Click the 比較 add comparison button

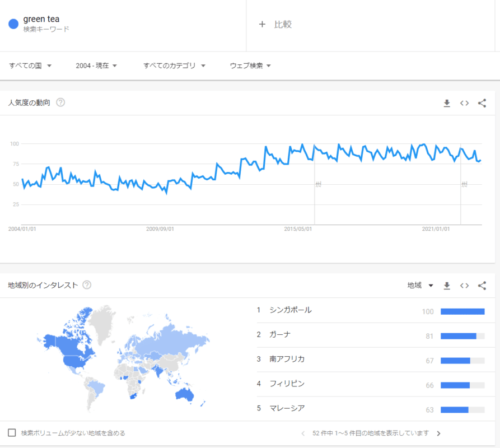275,25
